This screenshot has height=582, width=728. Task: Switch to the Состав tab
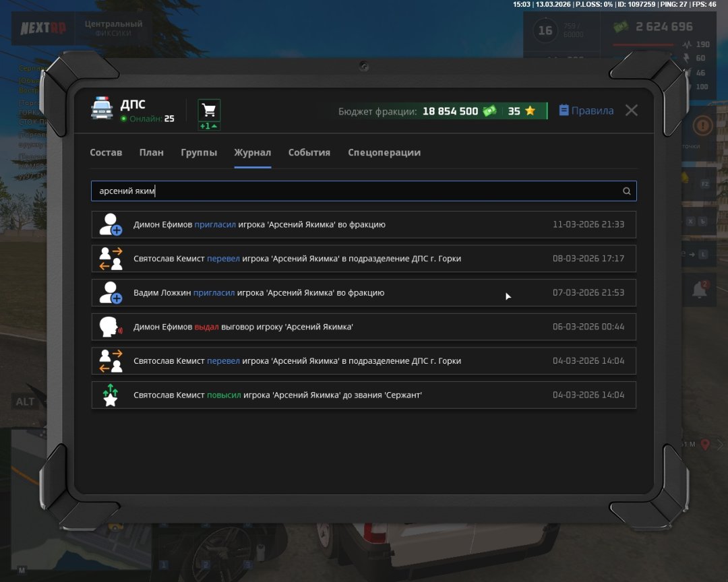[106, 152]
